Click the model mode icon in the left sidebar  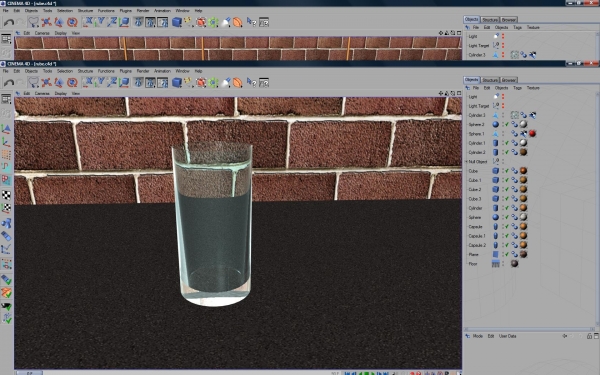6,129
